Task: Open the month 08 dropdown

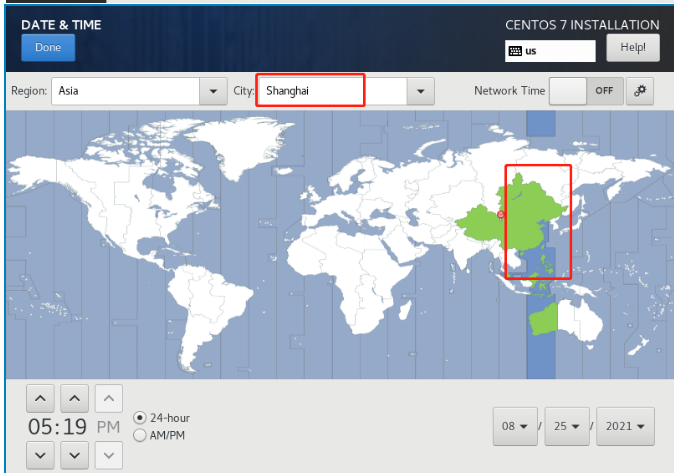Action: [515, 427]
